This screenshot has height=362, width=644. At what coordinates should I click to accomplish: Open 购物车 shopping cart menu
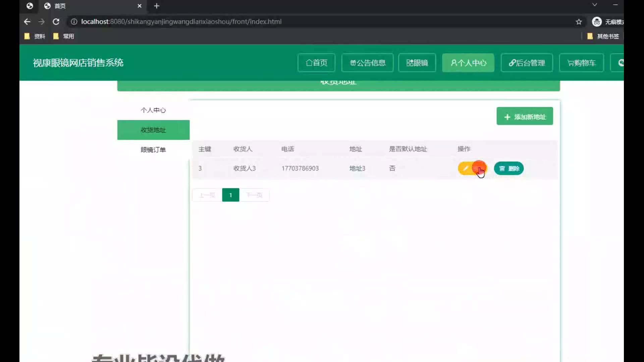[x=581, y=63]
